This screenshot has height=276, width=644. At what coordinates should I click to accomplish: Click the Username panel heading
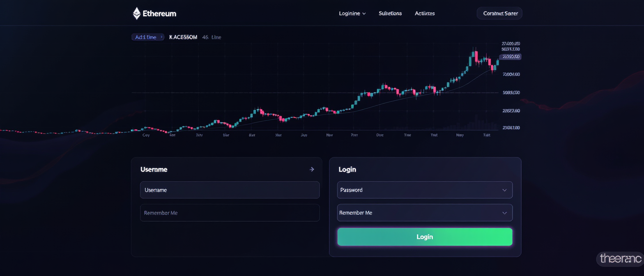(154, 169)
